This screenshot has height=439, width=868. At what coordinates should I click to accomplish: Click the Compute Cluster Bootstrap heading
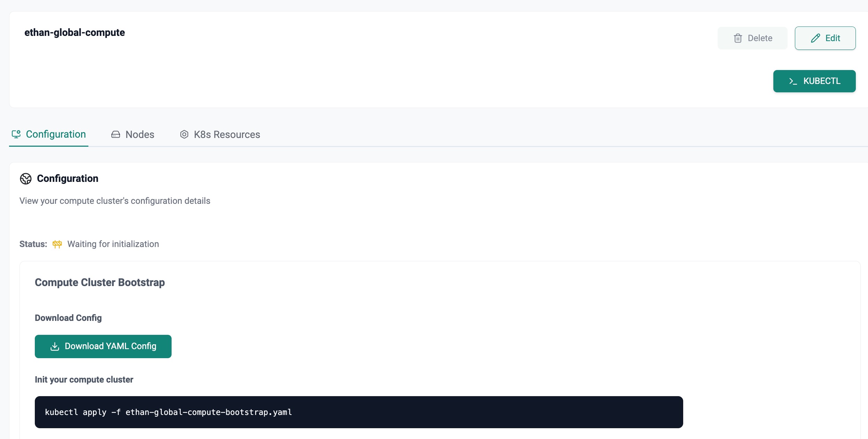(x=100, y=282)
